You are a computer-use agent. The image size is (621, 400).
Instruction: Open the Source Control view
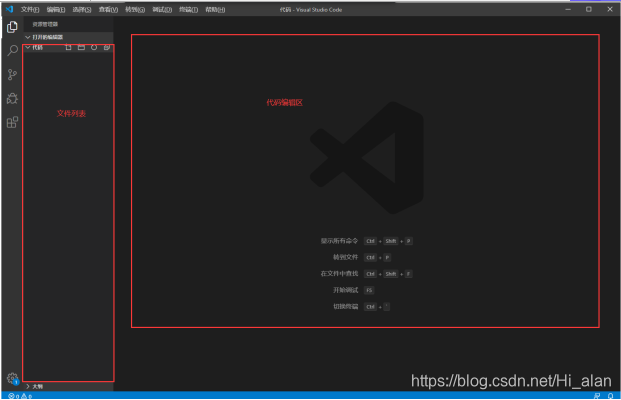(12, 74)
